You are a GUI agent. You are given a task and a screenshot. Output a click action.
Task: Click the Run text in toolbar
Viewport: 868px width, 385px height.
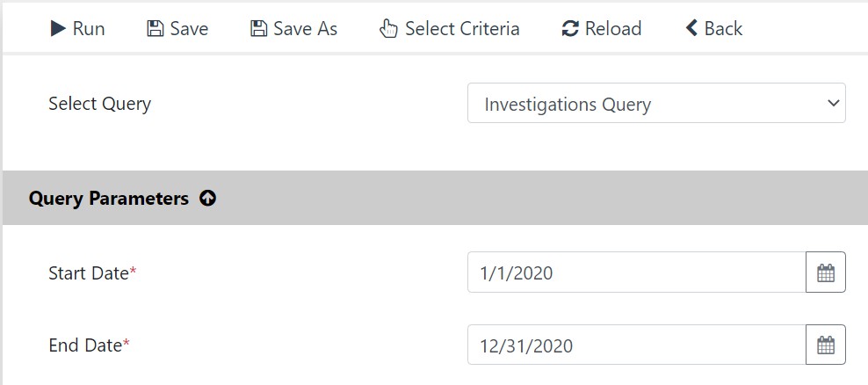[x=89, y=28]
